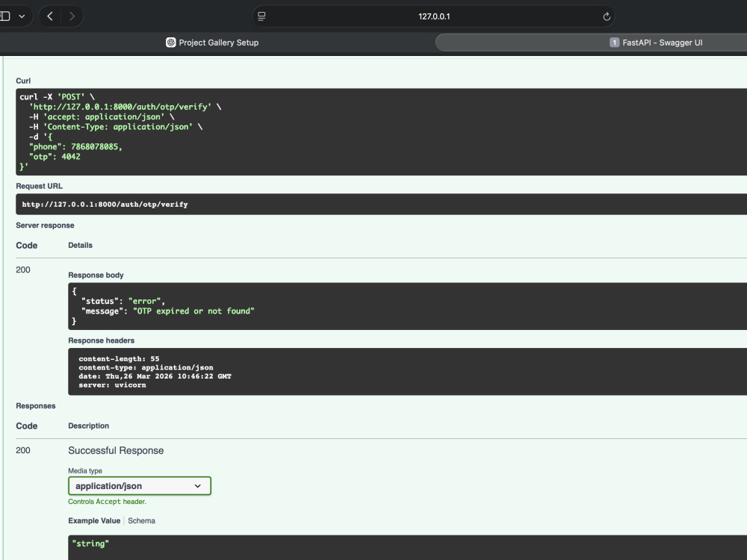Image resolution: width=747 pixels, height=560 pixels.
Task: Click the "OTP expired or not found" message
Action: [x=193, y=311]
